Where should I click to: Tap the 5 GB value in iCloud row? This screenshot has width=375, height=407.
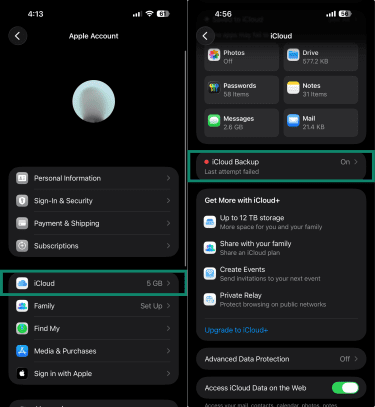click(154, 283)
